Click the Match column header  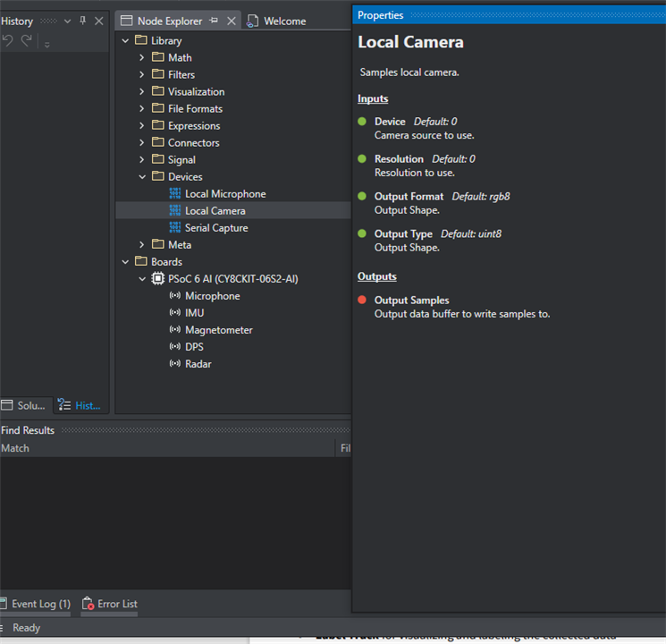(x=15, y=448)
